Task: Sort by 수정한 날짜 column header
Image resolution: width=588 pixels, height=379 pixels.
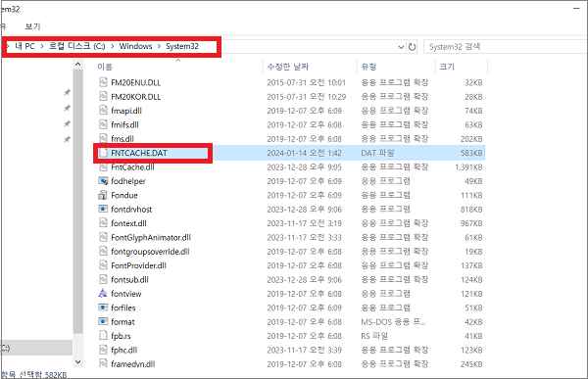Action: (287, 67)
